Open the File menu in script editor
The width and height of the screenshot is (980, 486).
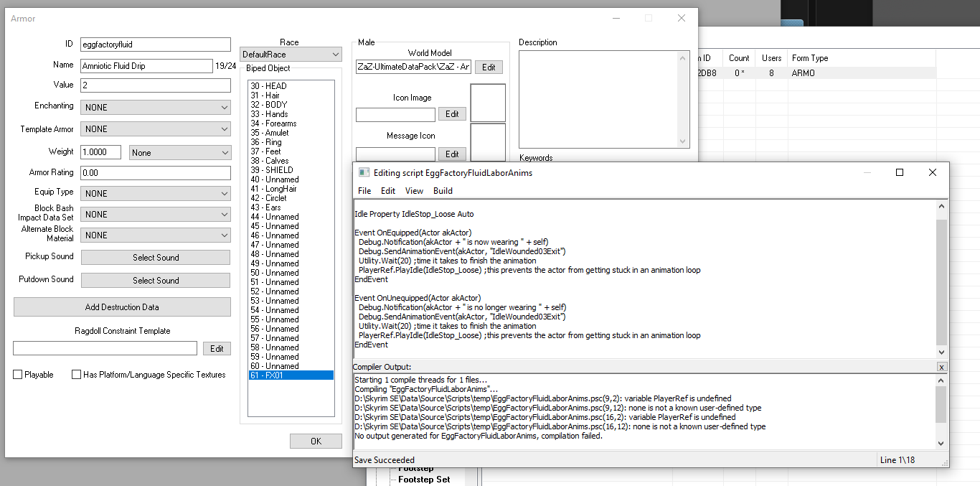364,191
